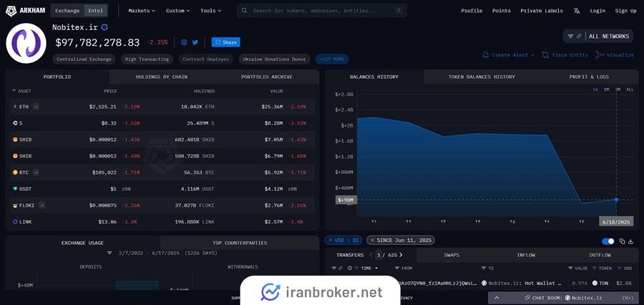The width and height of the screenshot is (644, 305).
Task: Switch to Holdings By Chain tab
Action: click(x=162, y=77)
